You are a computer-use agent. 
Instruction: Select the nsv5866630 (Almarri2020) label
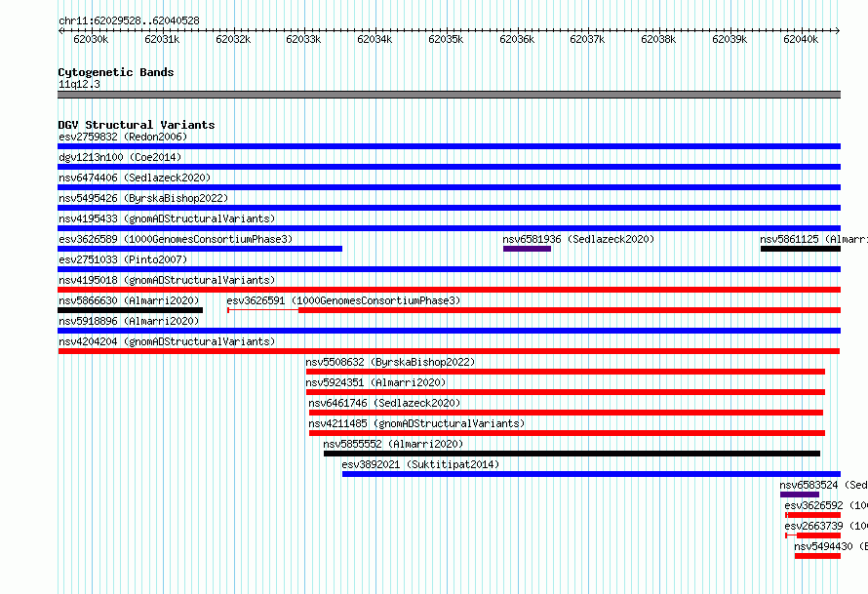click(x=129, y=300)
